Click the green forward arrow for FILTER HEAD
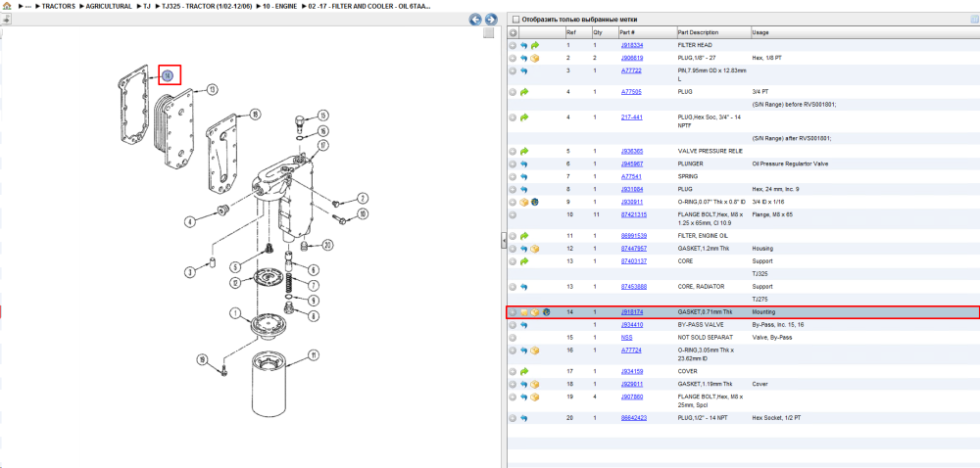 [x=535, y=46]
